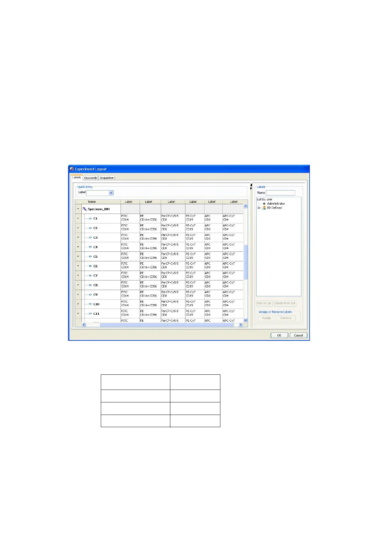Click the PE-Cy7 CD19 cell in row C4
The height and width of the screenshot is (555, 392).
point(195,247)
